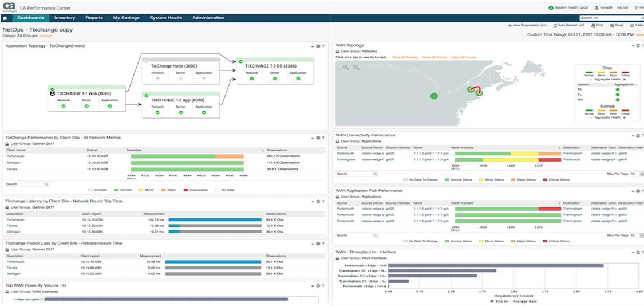Open the Dashboards menu
Viewport: 644px width, 306px height.
(x=31, y=18)
